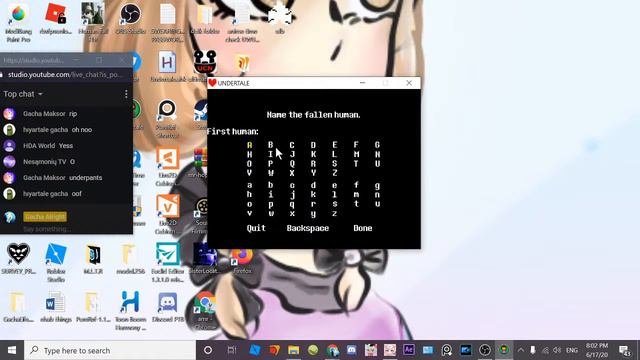Open Roblox Studio taskbar icon
This screenshot has height=360, width=640.
pos(255,350)
